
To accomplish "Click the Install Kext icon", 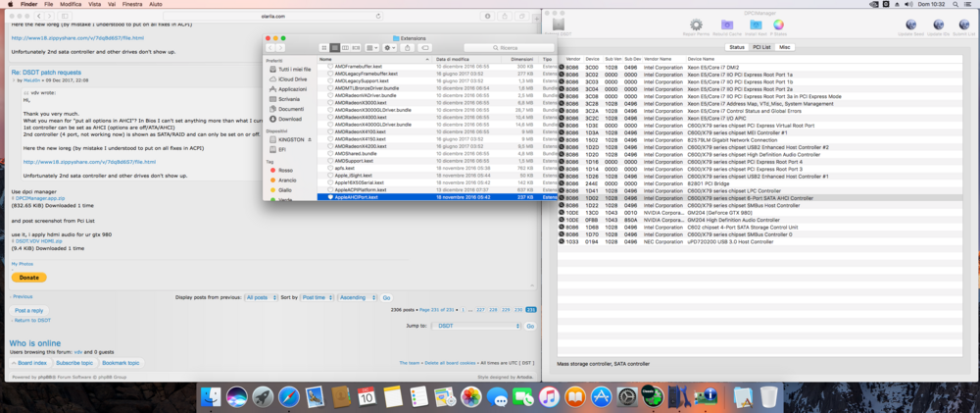I will click(754, 26).
